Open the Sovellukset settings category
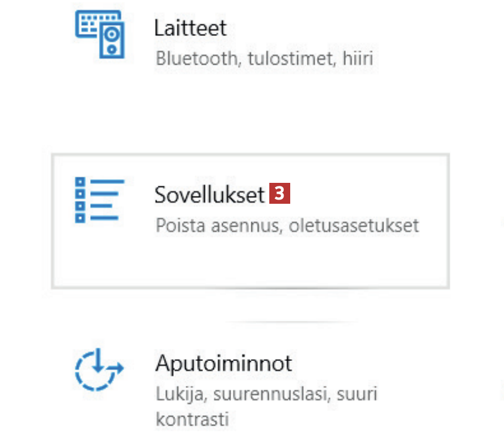This screenshot has width=504, height=441. (x=209, y=195)
